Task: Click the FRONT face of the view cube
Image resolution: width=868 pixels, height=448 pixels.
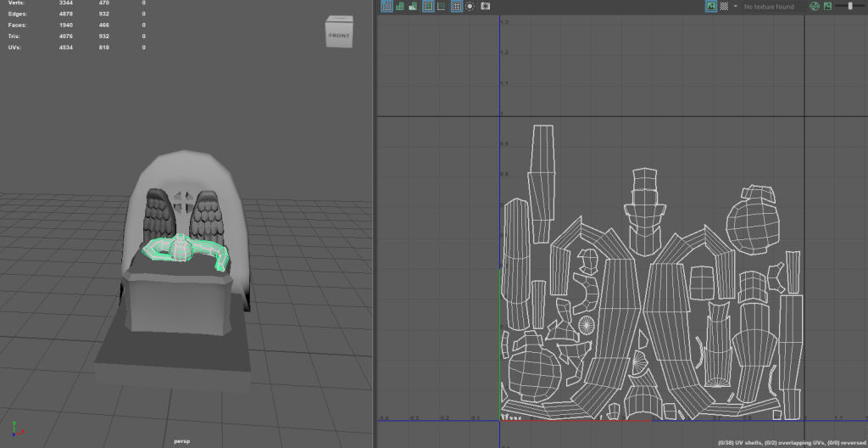Action: tap(337, 36)
